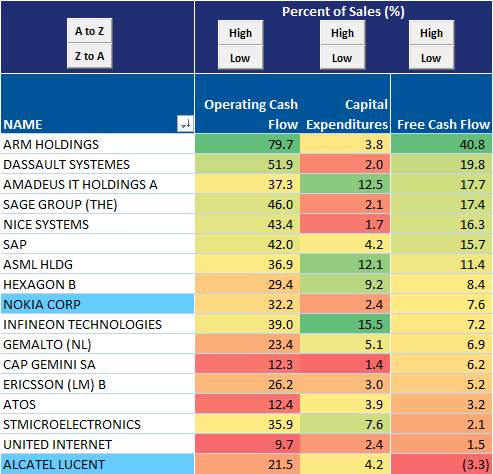Sort names with the A to Z button
Viewport: 493px width, 474px height.
(89, 31)
